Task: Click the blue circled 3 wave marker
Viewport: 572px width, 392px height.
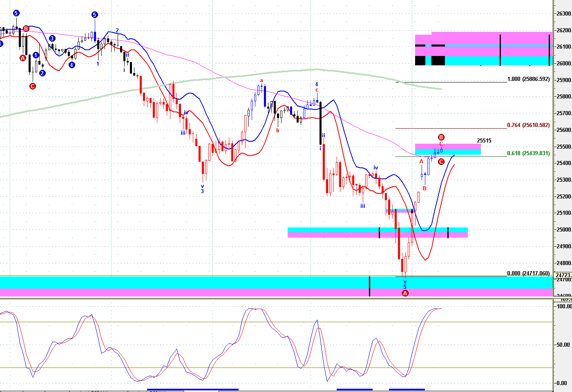Action: pos(52,38)
